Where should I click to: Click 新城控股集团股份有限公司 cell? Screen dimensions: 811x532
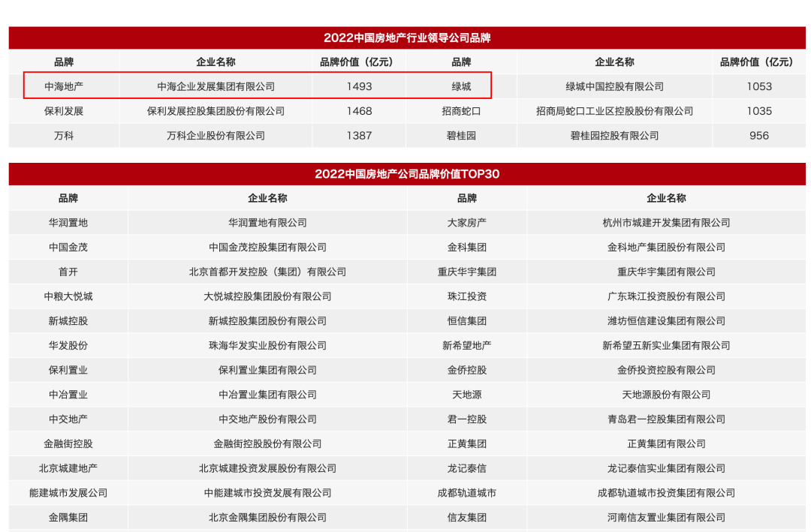267,320
